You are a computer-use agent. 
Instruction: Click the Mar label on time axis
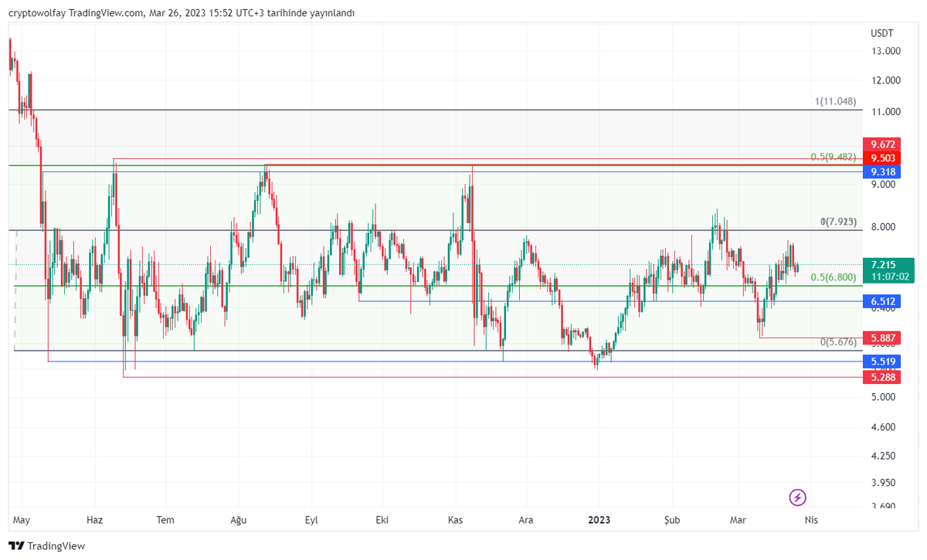[738, 520]
